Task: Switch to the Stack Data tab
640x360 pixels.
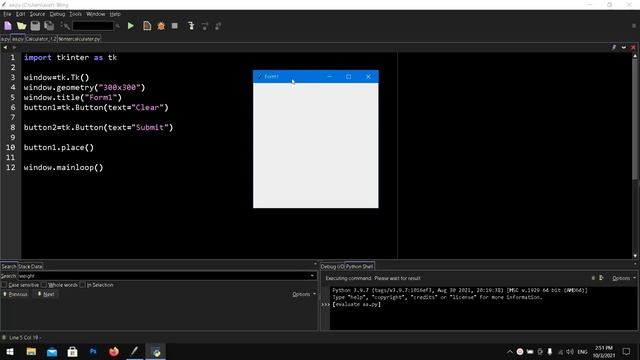Action: click(30, 266)
